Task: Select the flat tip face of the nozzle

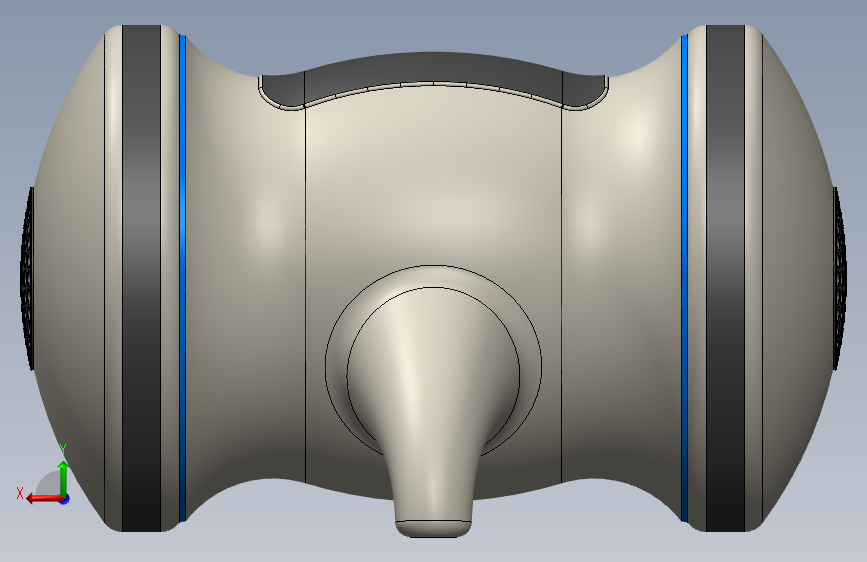Action: pos(434,528)
